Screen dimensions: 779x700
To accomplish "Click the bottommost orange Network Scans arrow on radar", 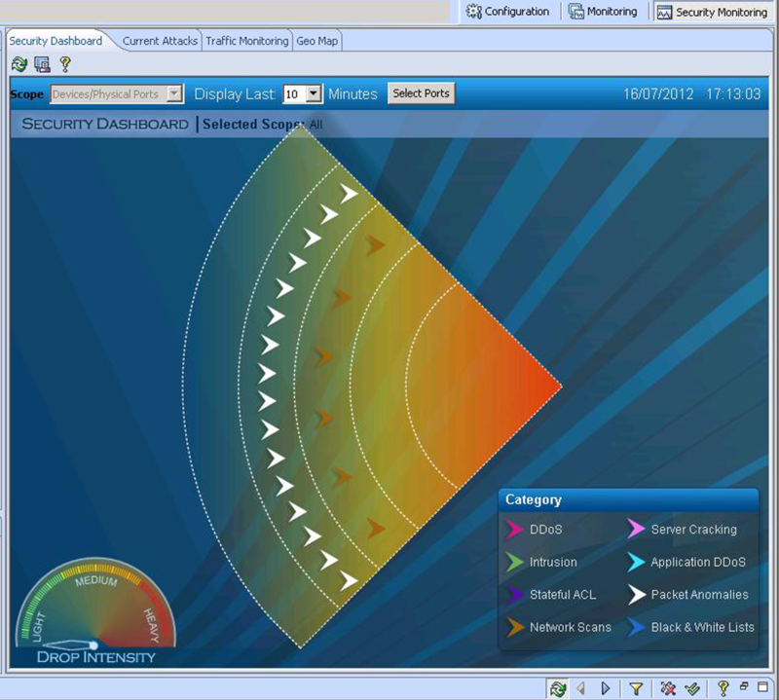I will tap(376, 528).
